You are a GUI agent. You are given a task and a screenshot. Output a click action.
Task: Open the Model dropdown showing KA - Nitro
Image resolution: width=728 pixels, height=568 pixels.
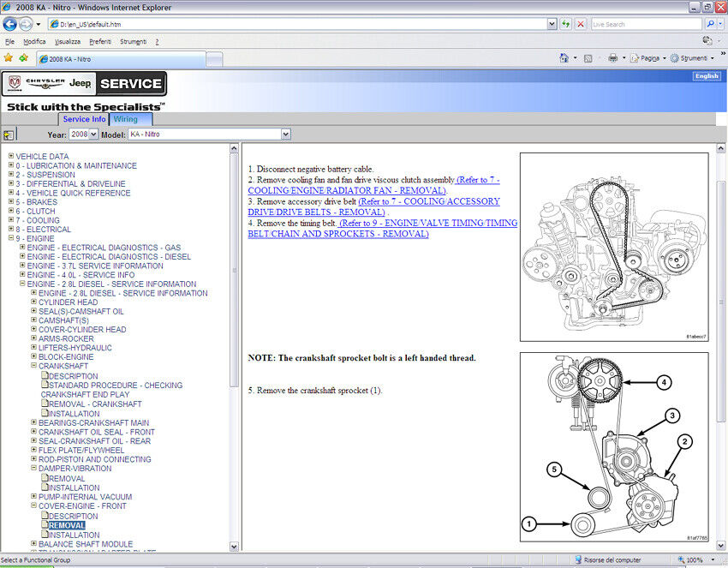point(209,135)
